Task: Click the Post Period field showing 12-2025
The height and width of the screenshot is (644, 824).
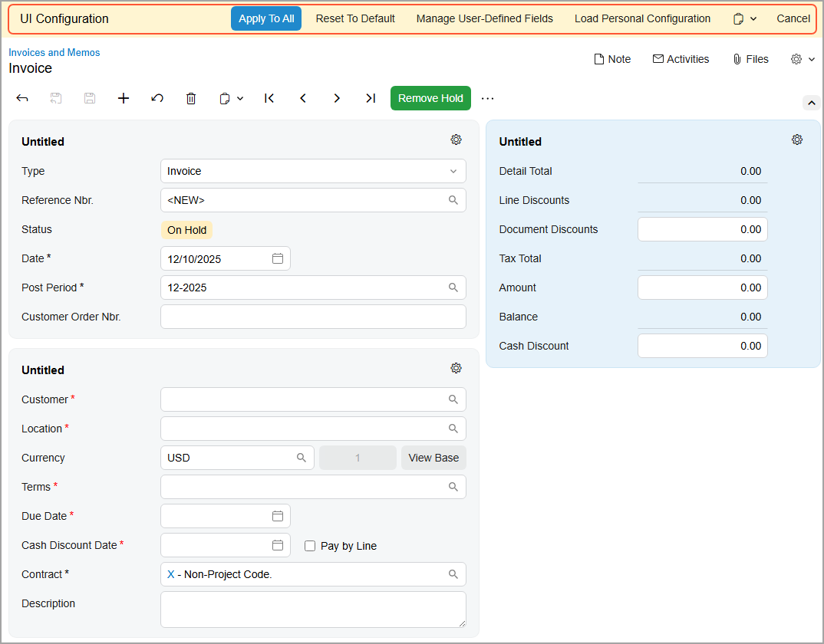Action: tap(313, 287)
